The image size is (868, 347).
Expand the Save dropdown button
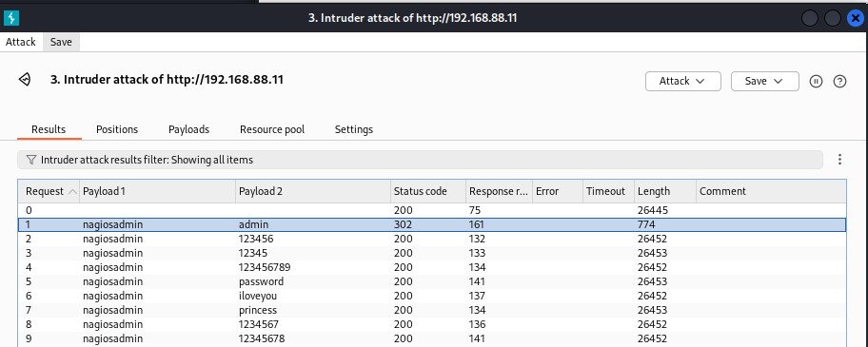click(x=765, y=81)
